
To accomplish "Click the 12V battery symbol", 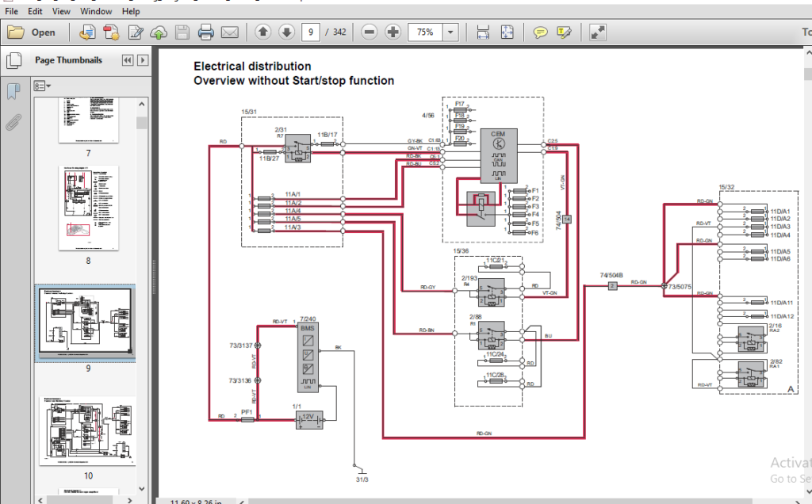I will click(x=308, y=420).
